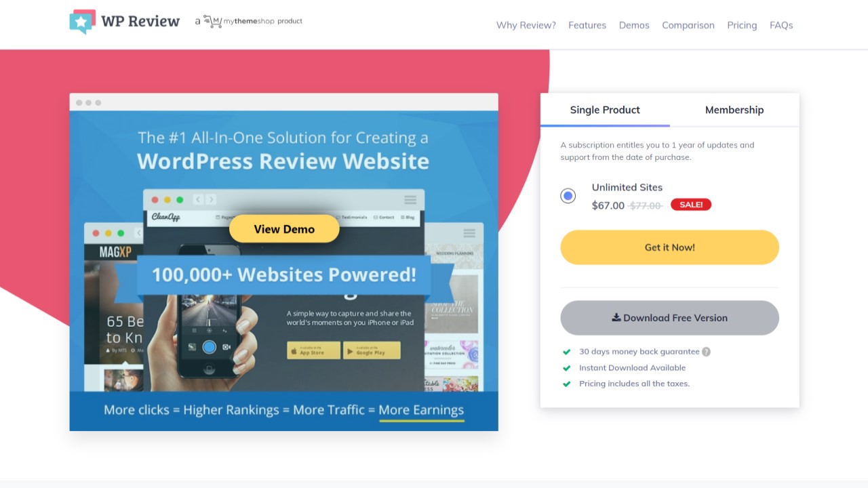Click the traffic light dots on the screenshot window
The height and width of the screenshot is (488, 868).
[89, 102]
